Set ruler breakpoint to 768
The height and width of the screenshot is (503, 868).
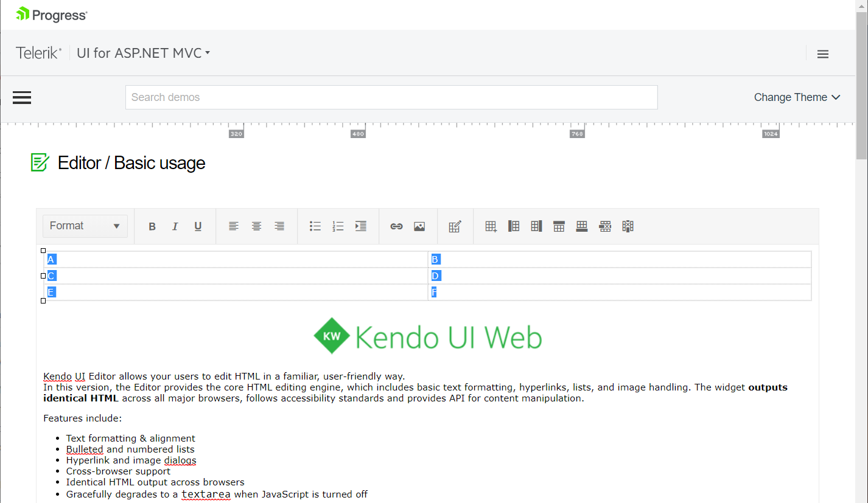tap(577, 134)
